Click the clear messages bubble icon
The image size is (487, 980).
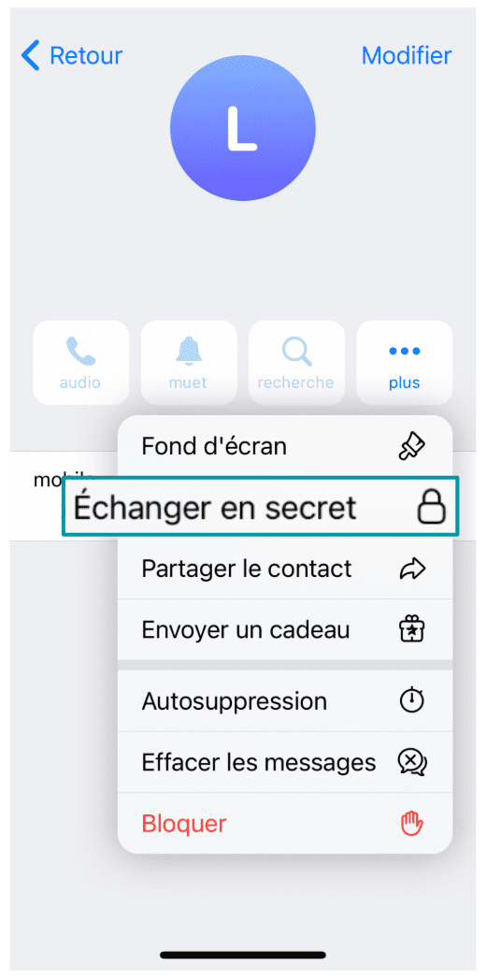pos(412,762)
